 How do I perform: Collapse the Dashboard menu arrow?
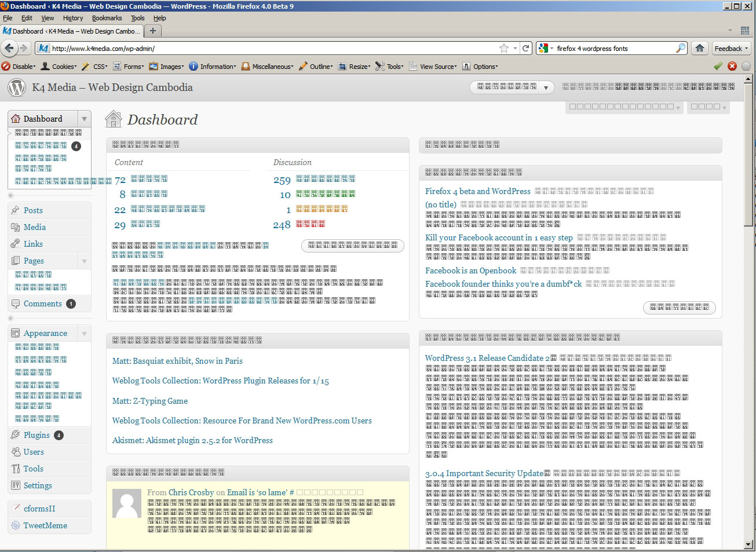(85, 119)
